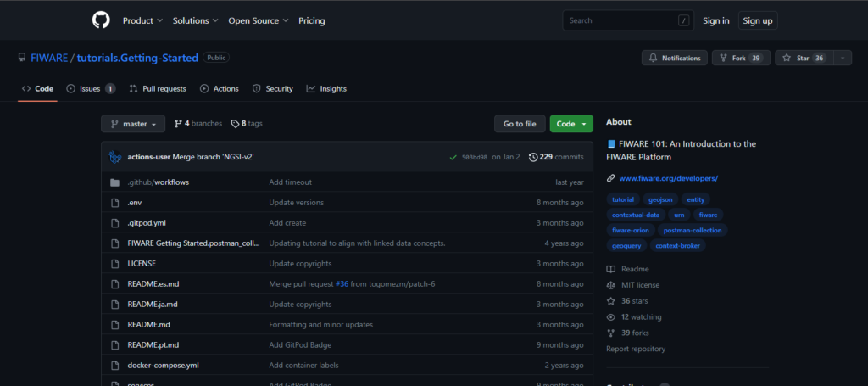Click the 'Add timeout' commit message
Image resolution: width=868 pixels, height=386 pixels.
click(x=290, y=182)
